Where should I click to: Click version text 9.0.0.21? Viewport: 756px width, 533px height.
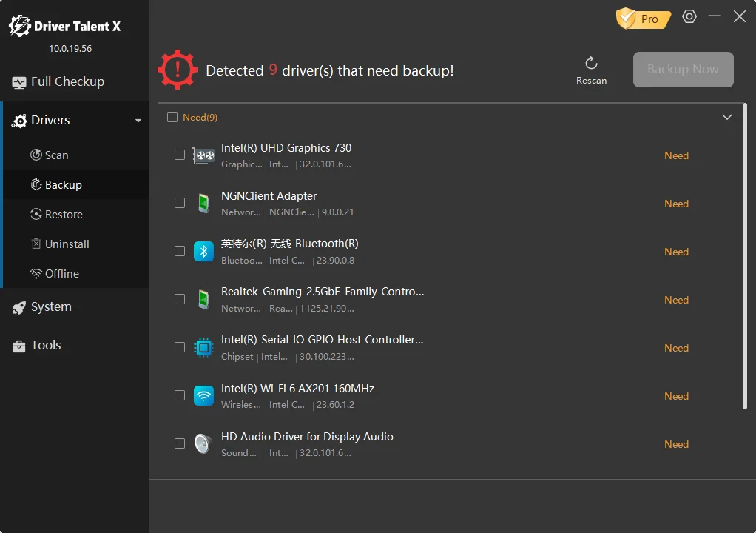point(337,212)
